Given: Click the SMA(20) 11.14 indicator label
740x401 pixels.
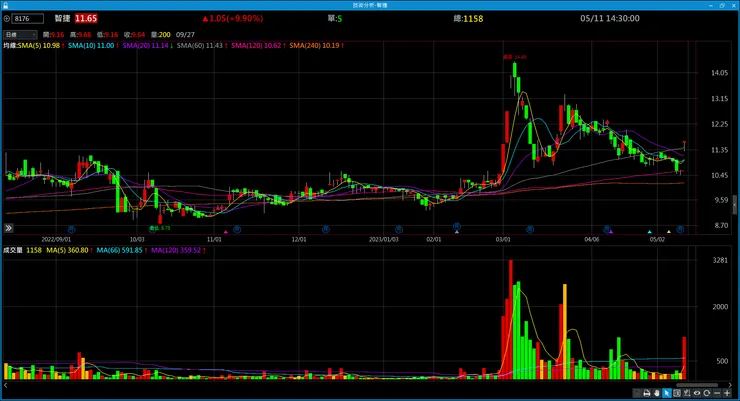Looking at the screenshot, I should click(x=145, y=46).
